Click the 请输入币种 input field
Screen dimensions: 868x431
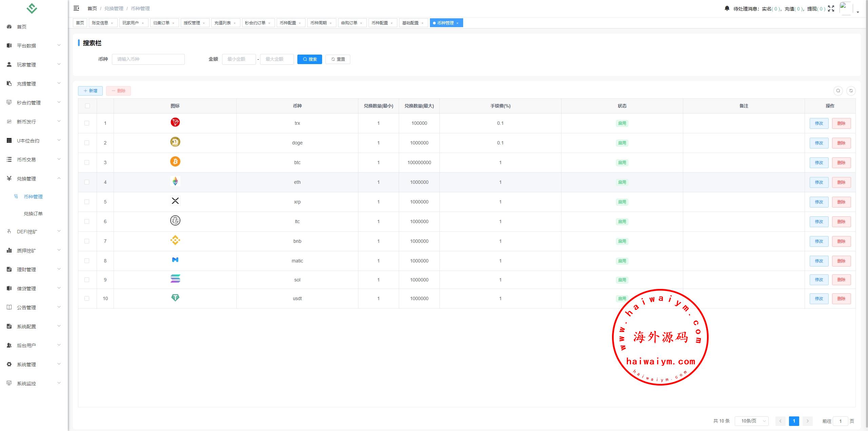coord(148,59)
